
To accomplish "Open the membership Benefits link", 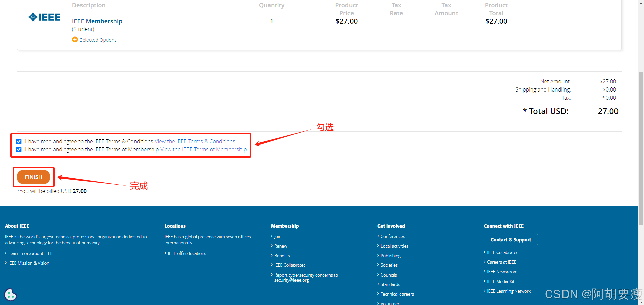I will pos(282,256).
